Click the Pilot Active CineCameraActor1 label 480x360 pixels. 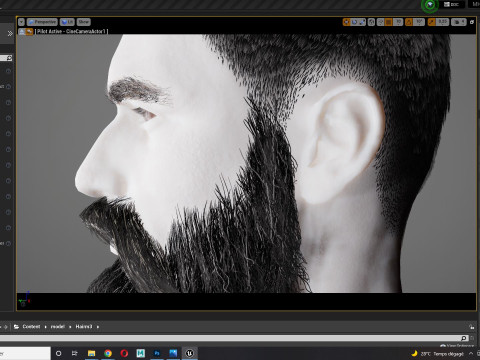click(71, 32)
